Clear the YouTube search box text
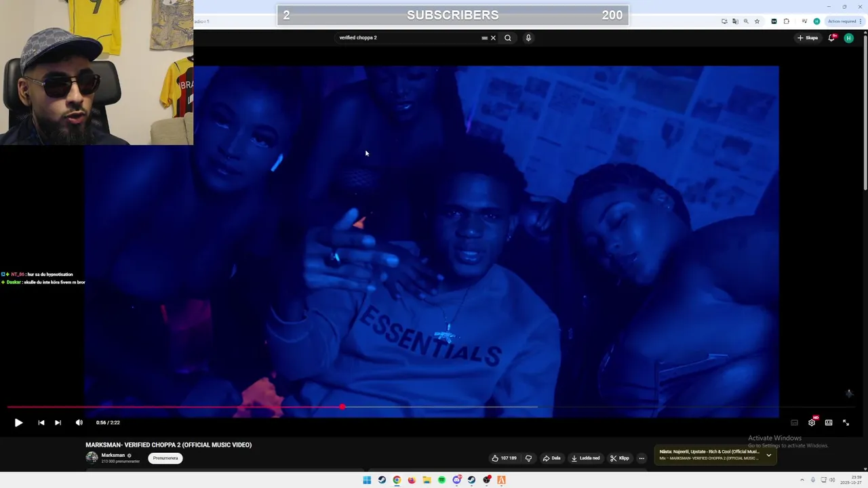868x488 pixels. pos(493,38)
